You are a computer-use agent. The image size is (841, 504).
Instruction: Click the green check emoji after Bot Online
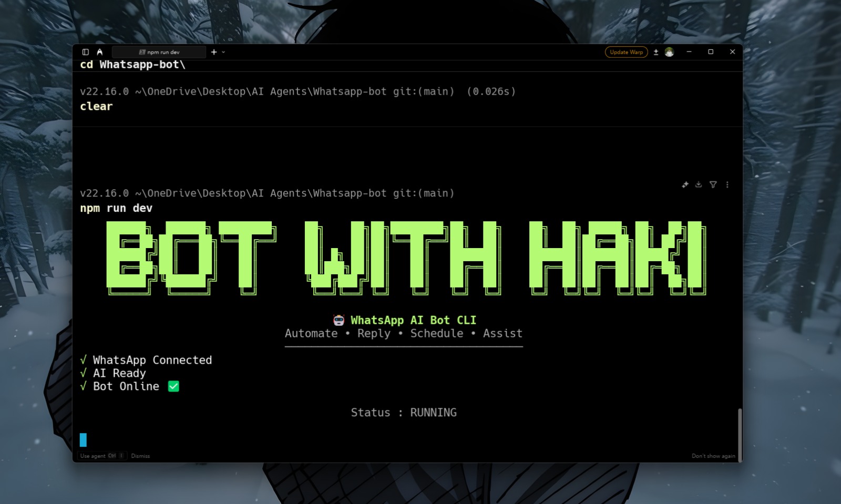tap(173, 386)
